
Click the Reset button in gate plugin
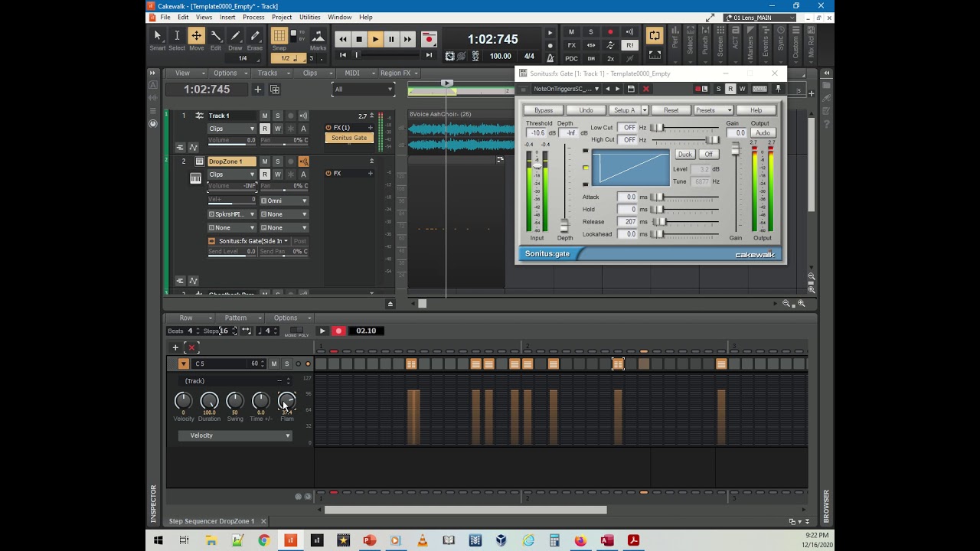[x=671, y=110]
